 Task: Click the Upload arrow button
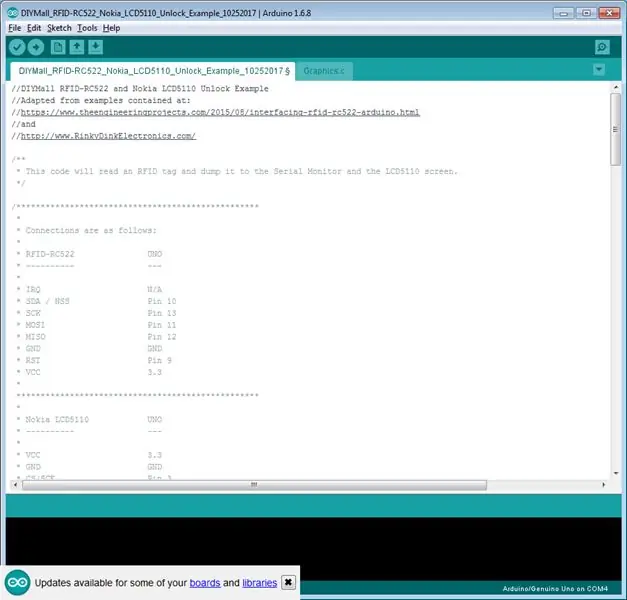coord(36,47)
